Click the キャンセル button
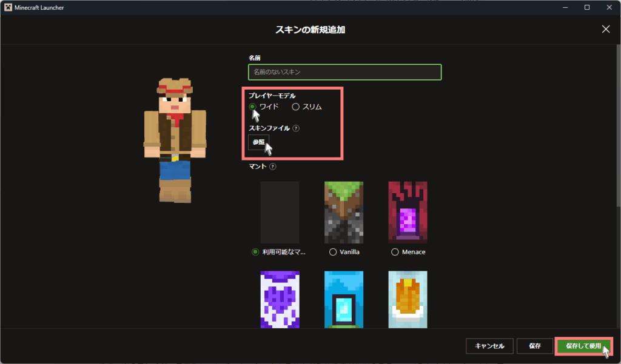Screen dimensions: 621x364 (x=489, y=346)
